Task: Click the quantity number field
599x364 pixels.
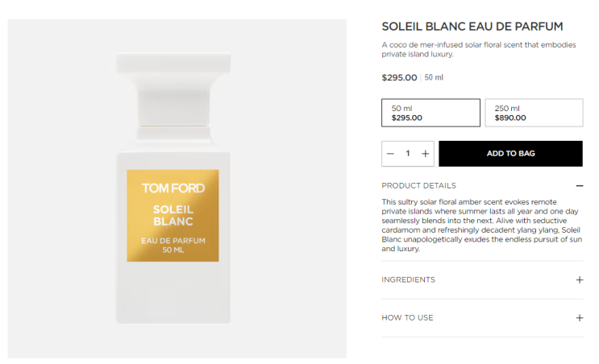Action: (408, 154)
